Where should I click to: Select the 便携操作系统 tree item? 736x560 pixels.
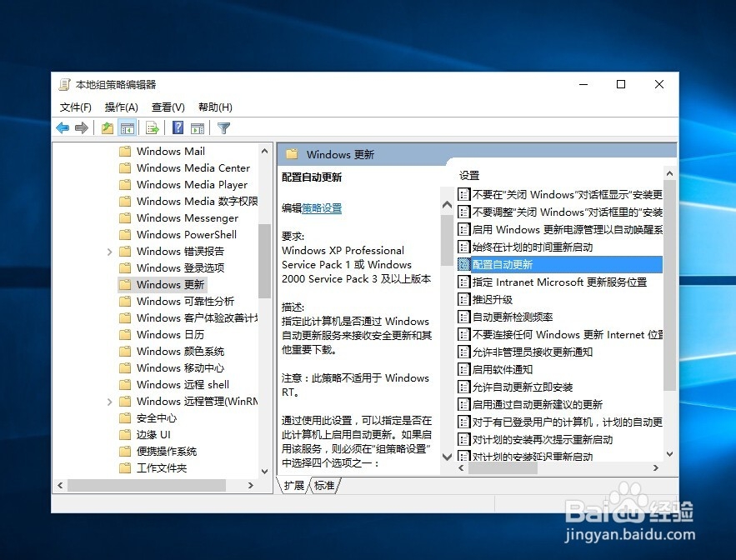click(167, 452)
